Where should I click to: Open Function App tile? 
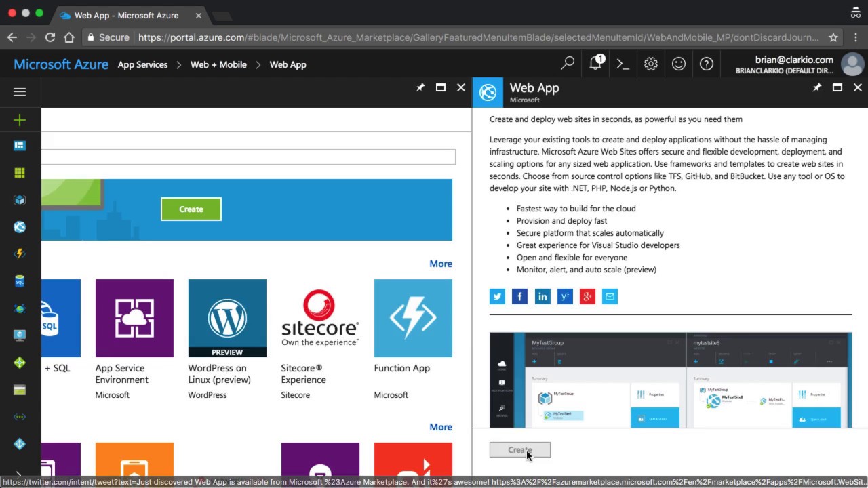point(413,339)
